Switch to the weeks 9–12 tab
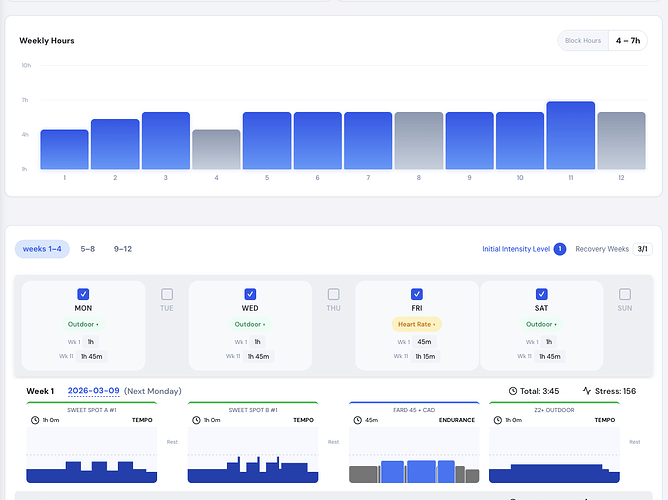Screen dimensions: 668x500 [123, 249]
